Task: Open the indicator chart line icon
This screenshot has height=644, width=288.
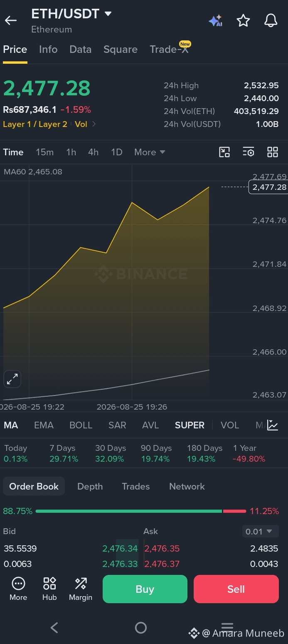Action: (x=273, y=425)
